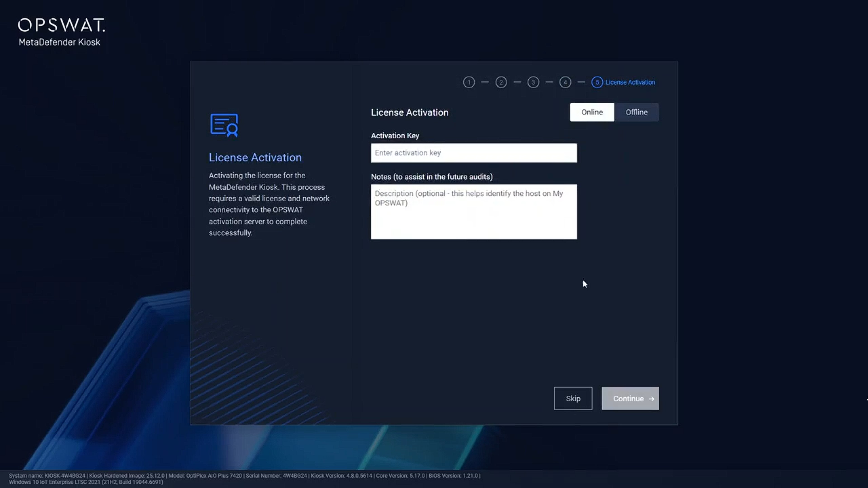This screenshot has width=868, height=488.
Task: Click the arrow on Continue button
Action: pos(651,399)
